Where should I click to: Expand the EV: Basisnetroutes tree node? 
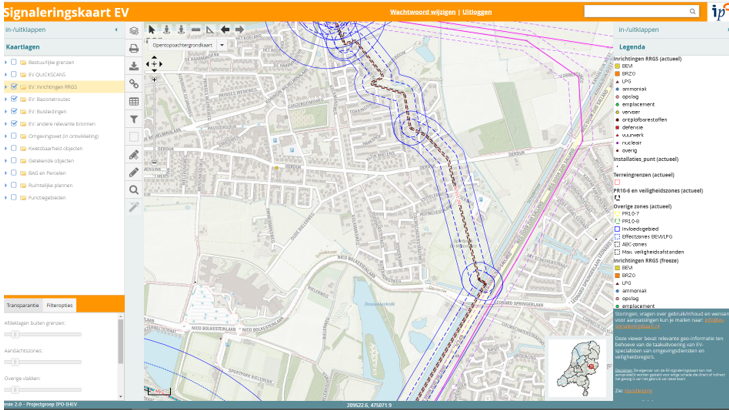(x=5, y=99)
